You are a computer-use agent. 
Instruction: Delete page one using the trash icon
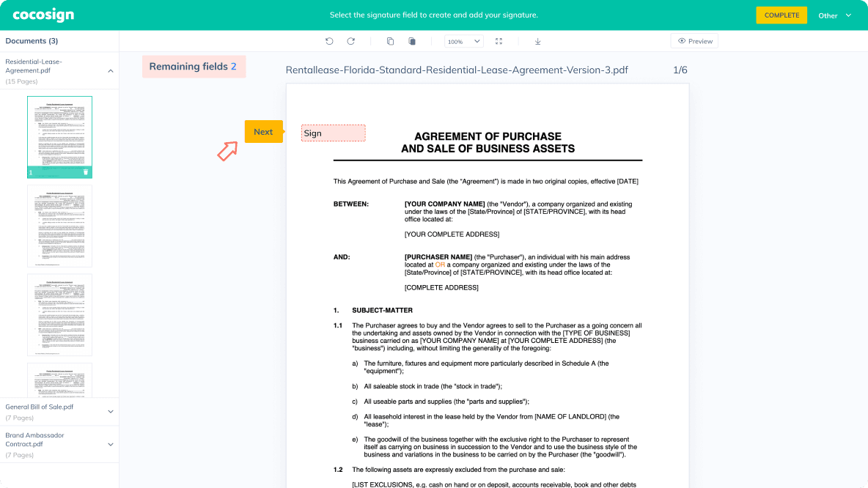(86, 173)
